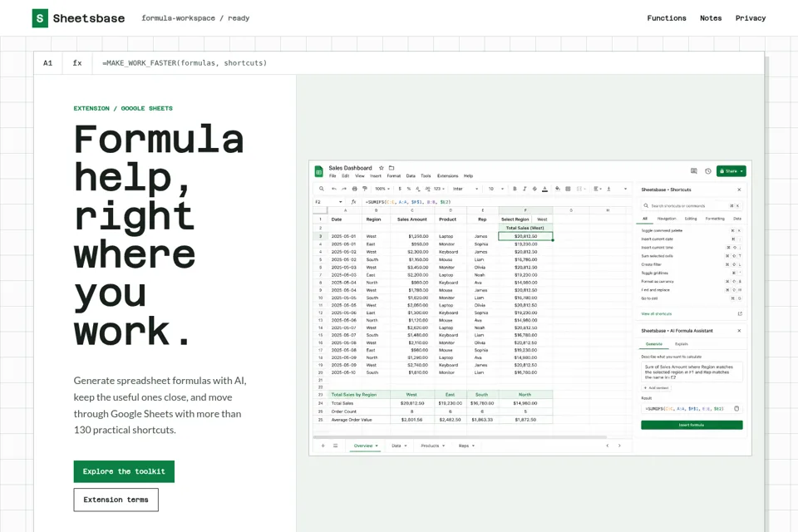798x532 pixels.
Task: Click the Extension terms button
Action: 116,500
